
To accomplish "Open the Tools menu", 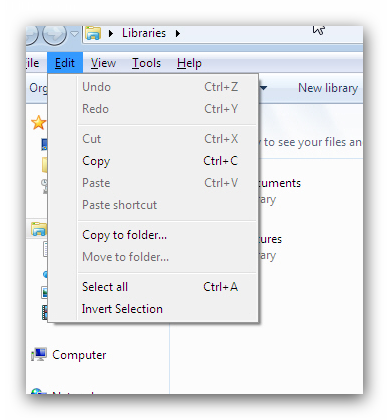I will [x=146, y=63].
